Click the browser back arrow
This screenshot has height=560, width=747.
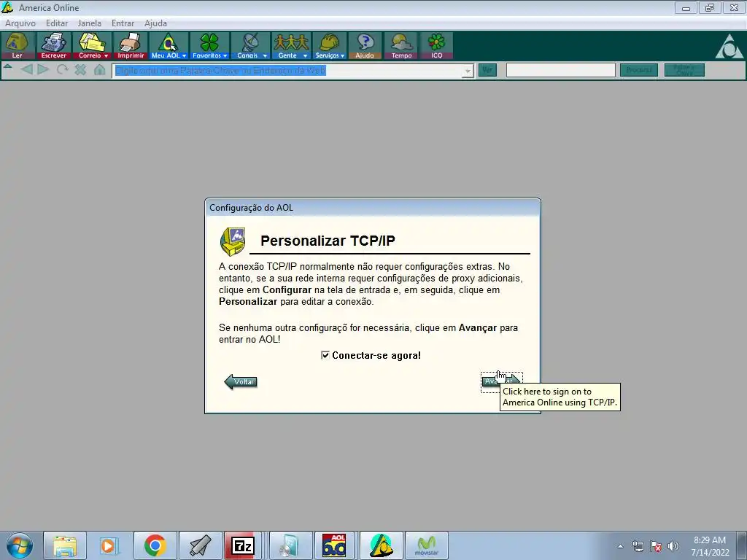[x=27, y=69]
